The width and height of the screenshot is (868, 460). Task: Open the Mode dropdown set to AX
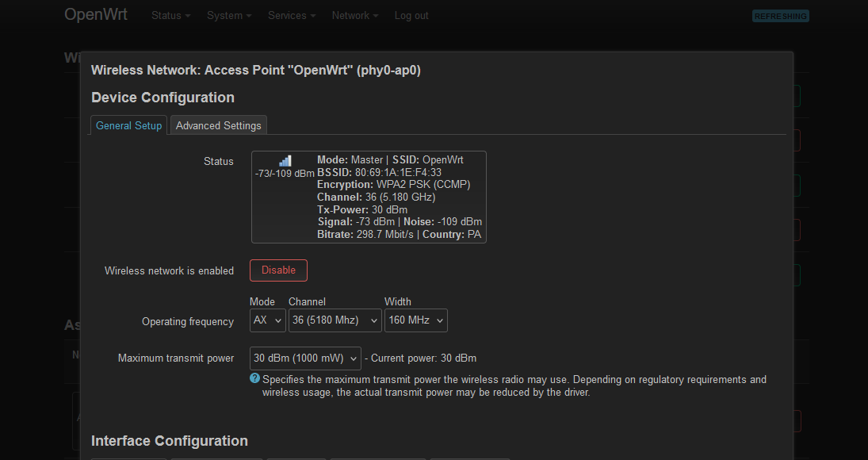[x=268, y=320]
